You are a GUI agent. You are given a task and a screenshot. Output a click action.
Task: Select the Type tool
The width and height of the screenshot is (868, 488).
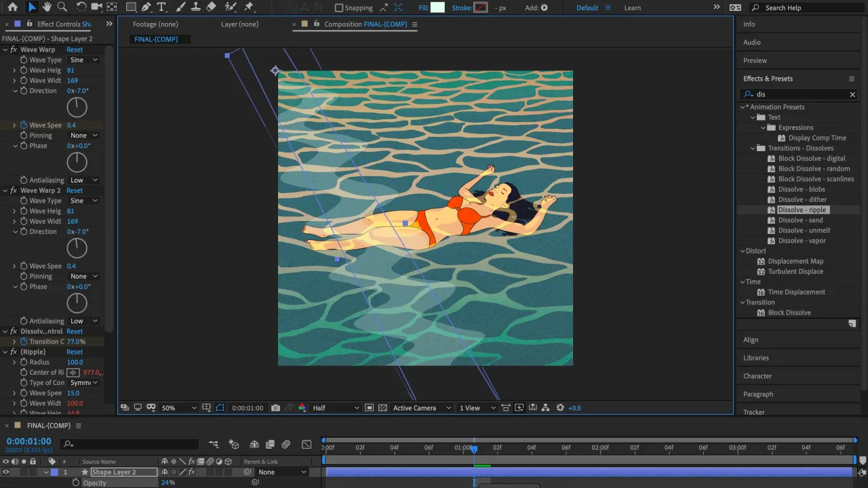(161, 7)
